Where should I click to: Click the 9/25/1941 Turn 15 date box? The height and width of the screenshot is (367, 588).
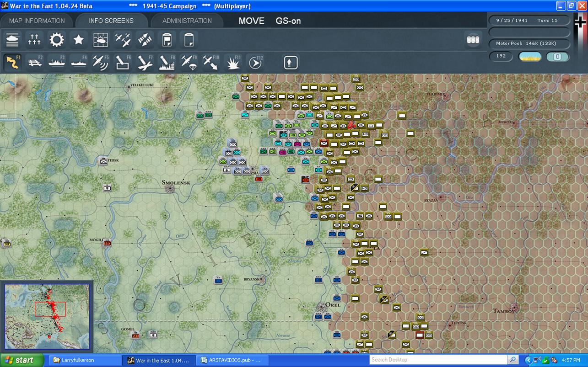529,20
